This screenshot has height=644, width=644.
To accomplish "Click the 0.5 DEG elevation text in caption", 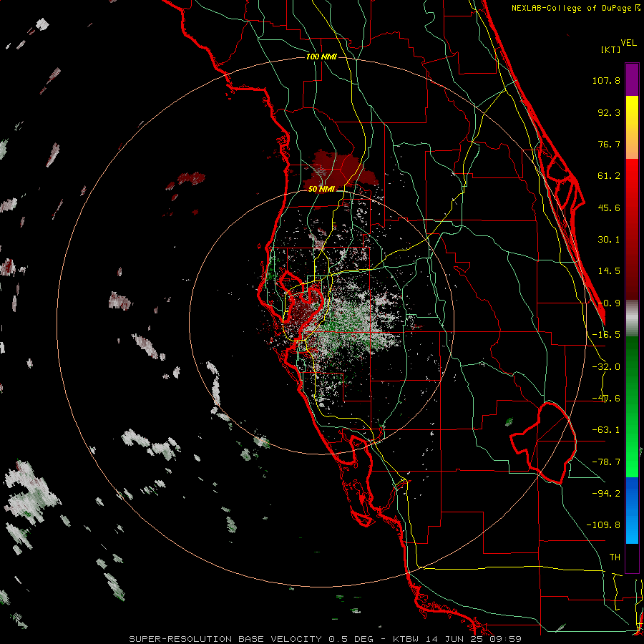I will pyautogui.click(x=351, y=639).
